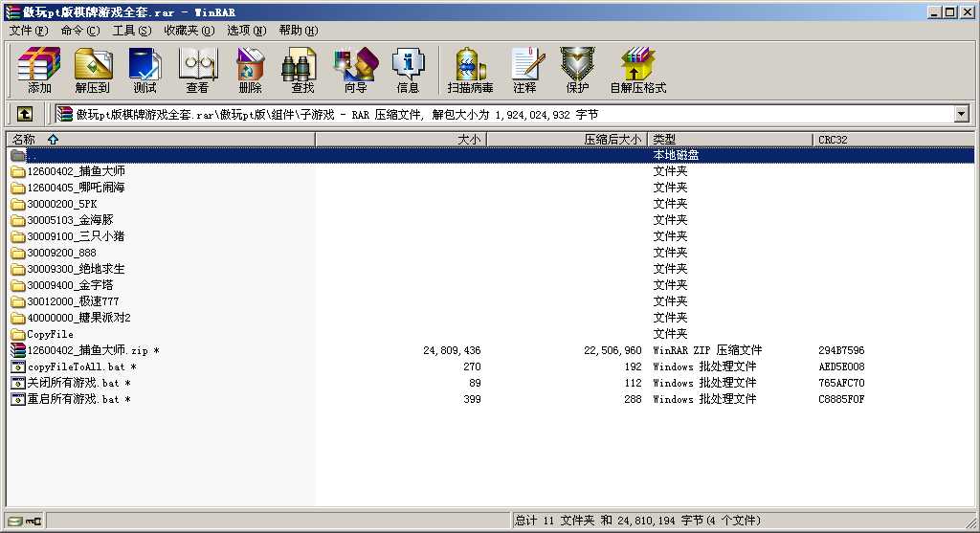
Task: Select folder name 30009100_三只小猪
Action: tap(76, 236)
